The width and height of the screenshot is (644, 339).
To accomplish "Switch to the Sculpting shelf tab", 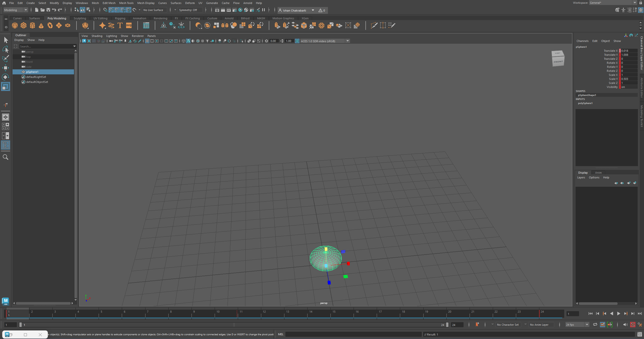I will pos(80,18).
